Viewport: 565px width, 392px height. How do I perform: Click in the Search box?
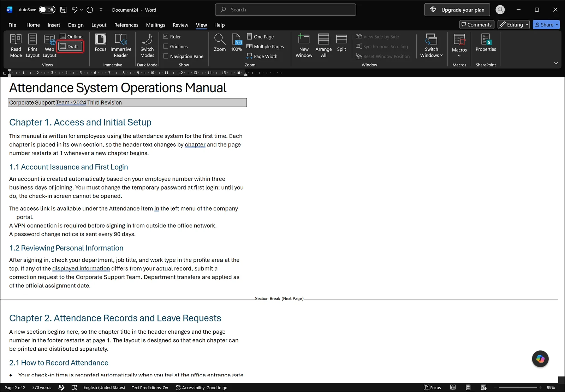(285, 10)
